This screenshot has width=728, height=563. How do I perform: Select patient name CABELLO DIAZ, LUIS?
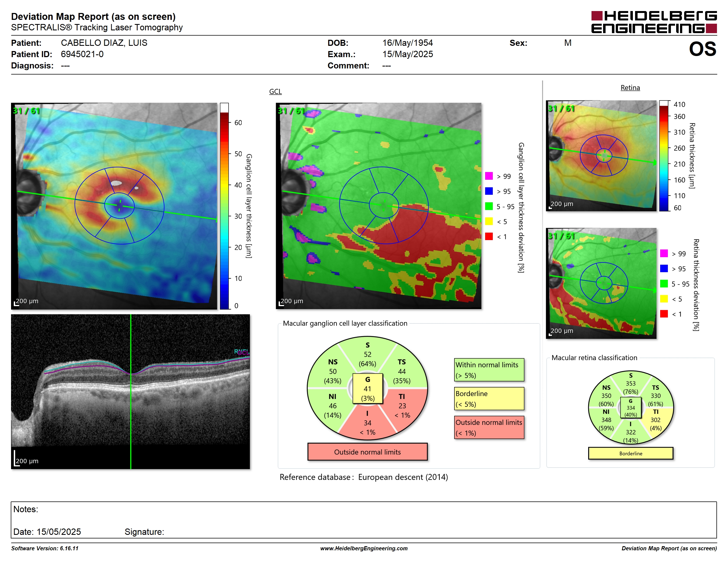(104, 43)
